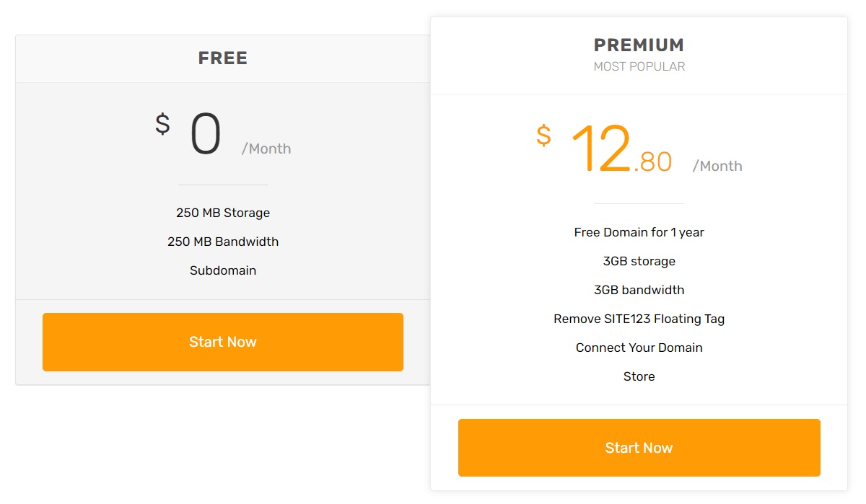Select 'Connect Your Domain' feature
The image size is (866, 504).
(x=639, y=348)
